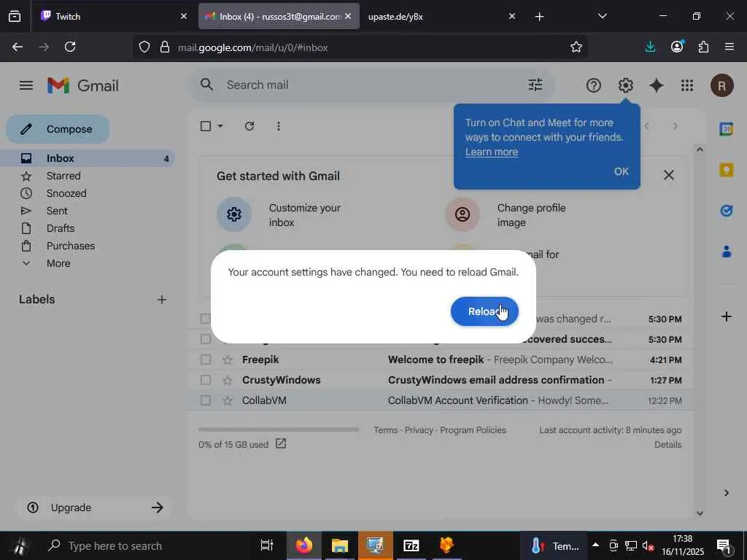747x560 pixels.
Task: Open Firefox extensions puzzle icon
Action: tap(703, 47)
